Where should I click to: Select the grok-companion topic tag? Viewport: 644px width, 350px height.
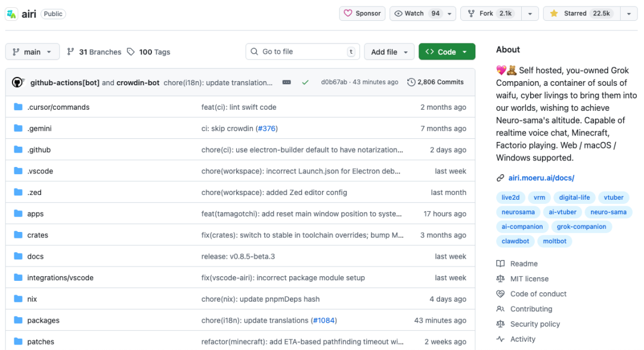pos(581,227)
